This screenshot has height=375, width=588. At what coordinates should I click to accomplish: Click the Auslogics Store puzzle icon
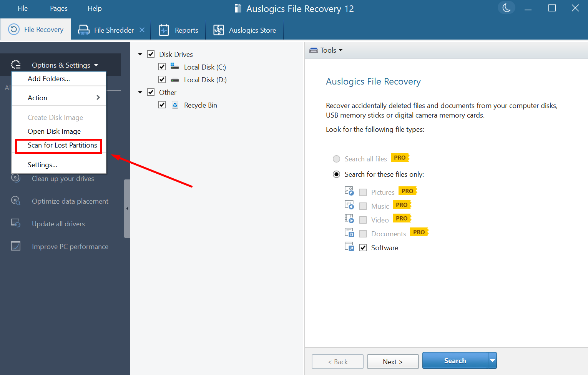point(219,30)
